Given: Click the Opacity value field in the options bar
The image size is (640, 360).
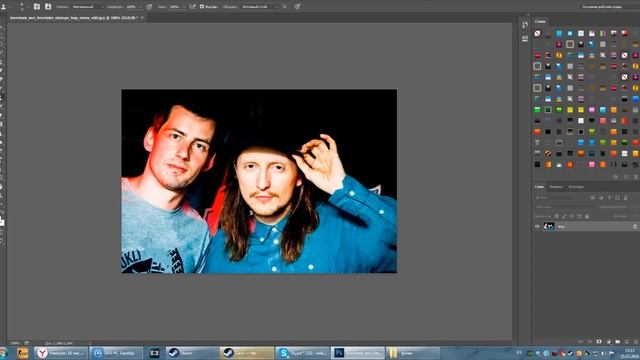Looking at the screenshot, I should pos(131,7).
